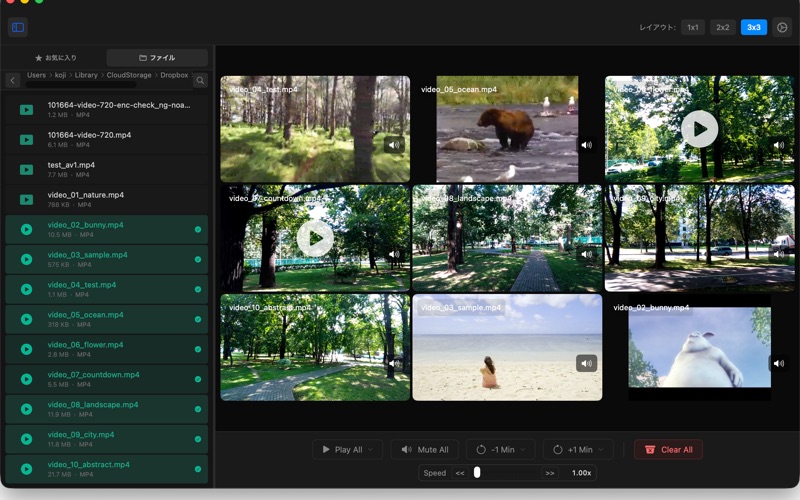
Task: Expand the +1 Min dropdown arrow
Action: (x=601, y=449)
